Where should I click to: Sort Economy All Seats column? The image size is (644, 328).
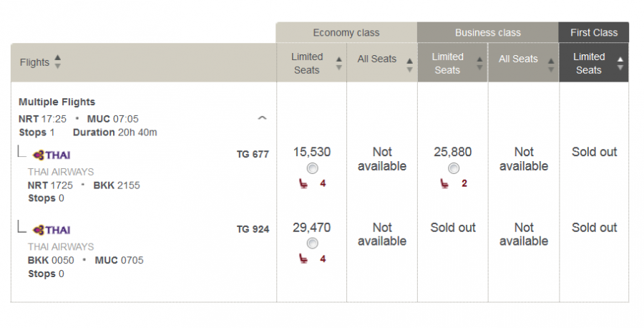(409, 64)
